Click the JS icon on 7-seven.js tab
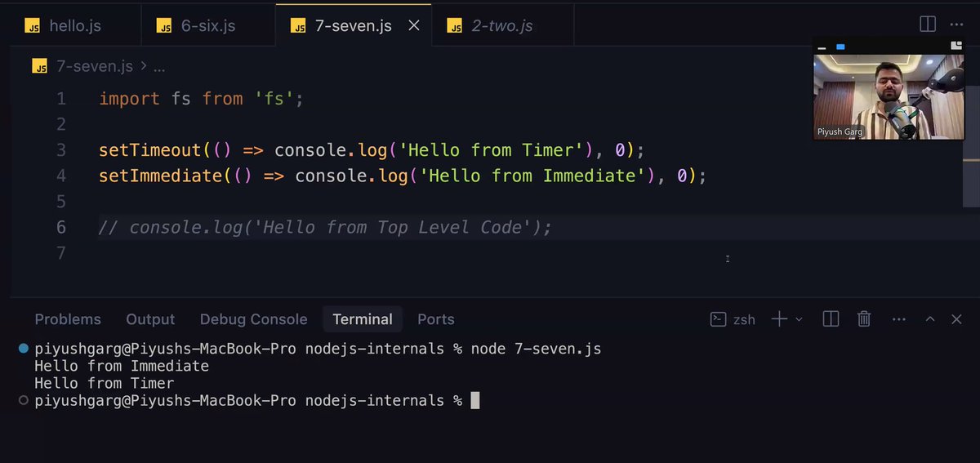This screenshot has width=980, height=463. [299, 26]
